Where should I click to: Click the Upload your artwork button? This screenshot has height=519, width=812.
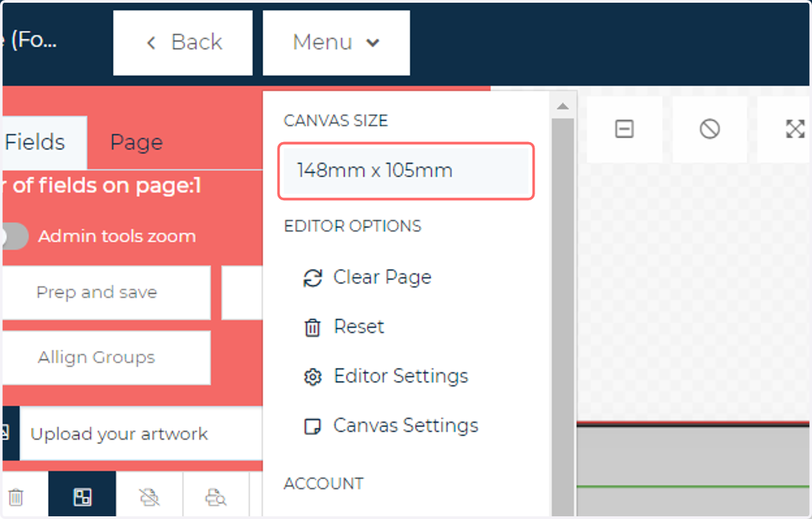coord(131,434)
